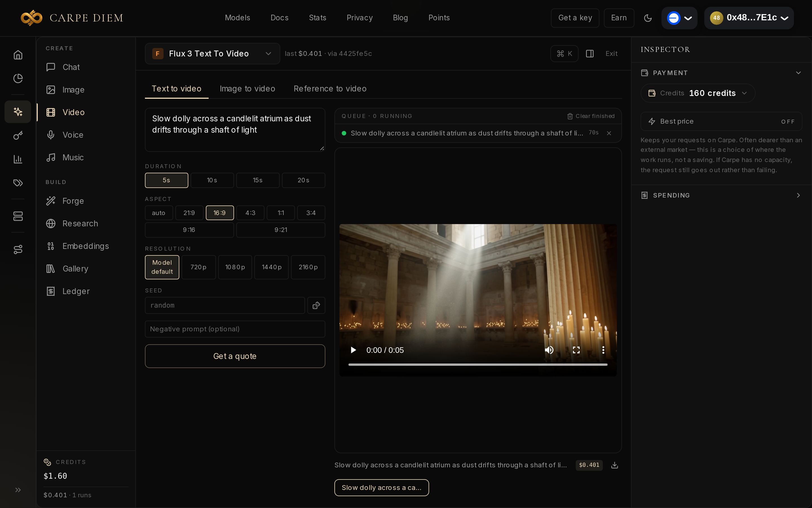The width and height of the screenshot is (812, 508).
Task: Mute the video player volume
Action: point(549,350)
